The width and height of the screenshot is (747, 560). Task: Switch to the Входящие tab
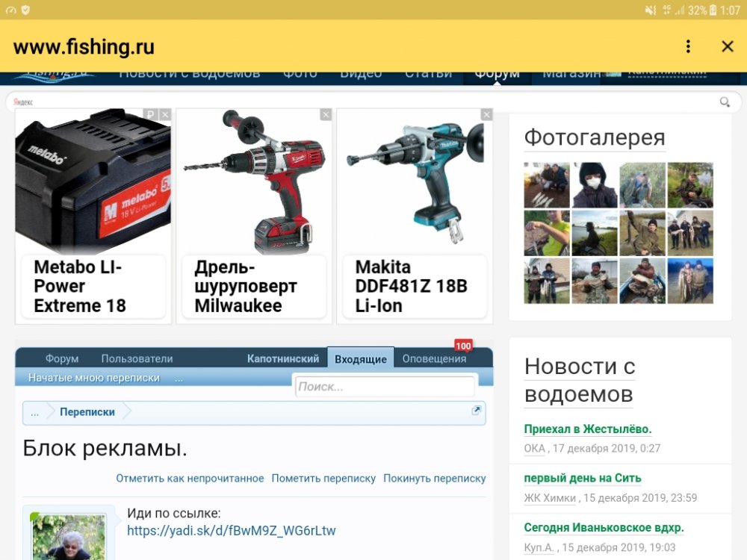click(x=361, y=358)
